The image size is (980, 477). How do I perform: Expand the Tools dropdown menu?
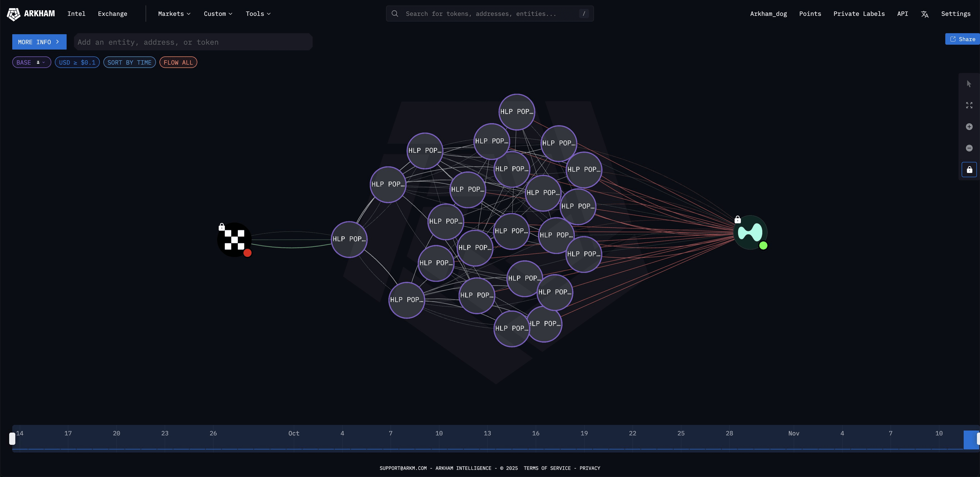(258, 14)
